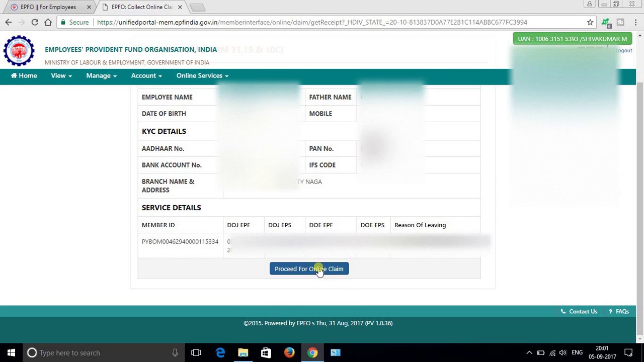This screenshot has width=644, height=362.
Task: Click the Logout link
Action: [624, 50]
